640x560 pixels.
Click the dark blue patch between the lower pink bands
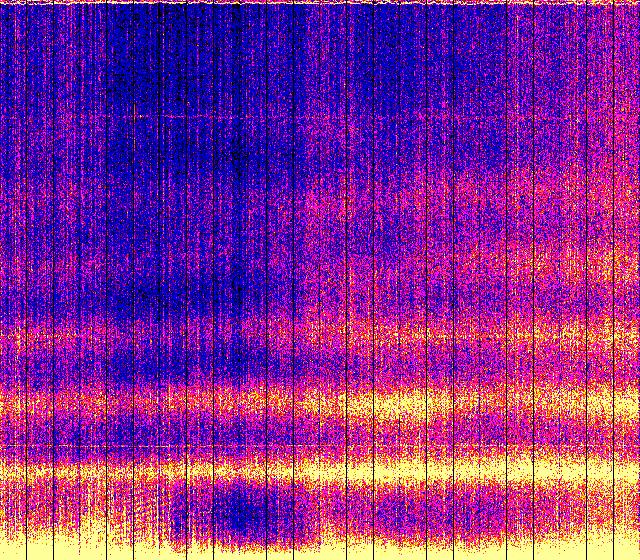(x=200, y=365)
